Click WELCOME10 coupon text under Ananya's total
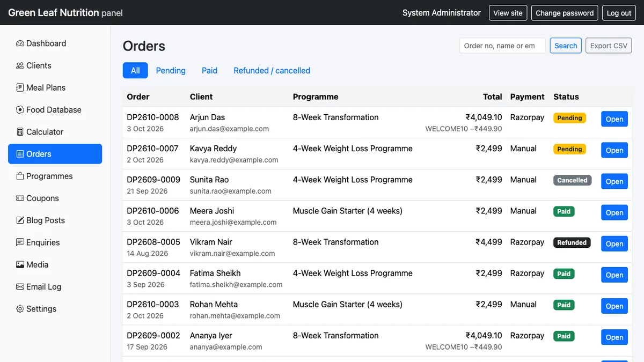 447,347
